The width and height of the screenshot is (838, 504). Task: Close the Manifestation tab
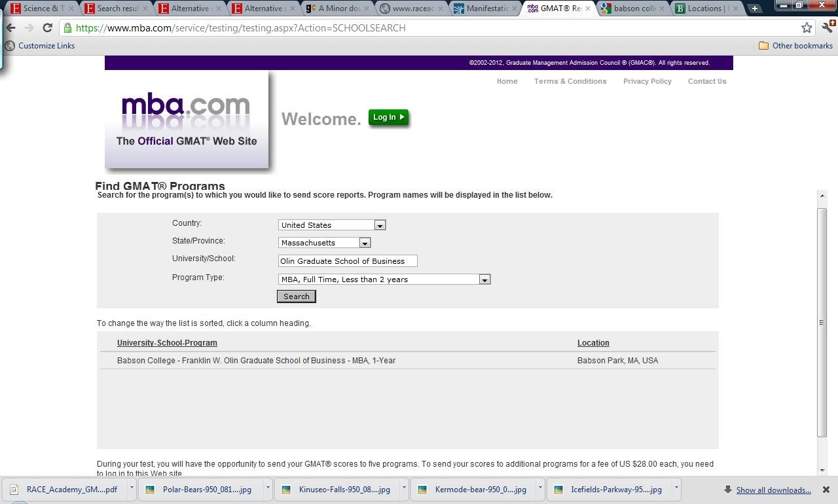pos(515,9)
